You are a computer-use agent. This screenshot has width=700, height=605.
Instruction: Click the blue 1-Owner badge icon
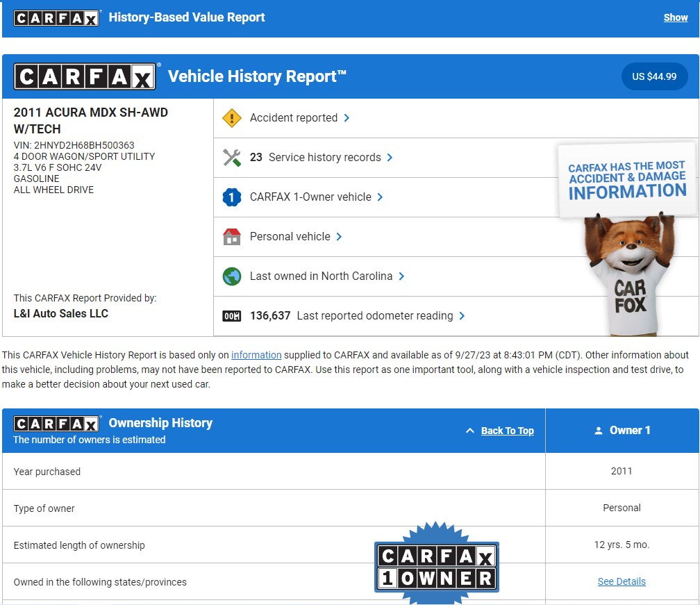tap(232, 197)
